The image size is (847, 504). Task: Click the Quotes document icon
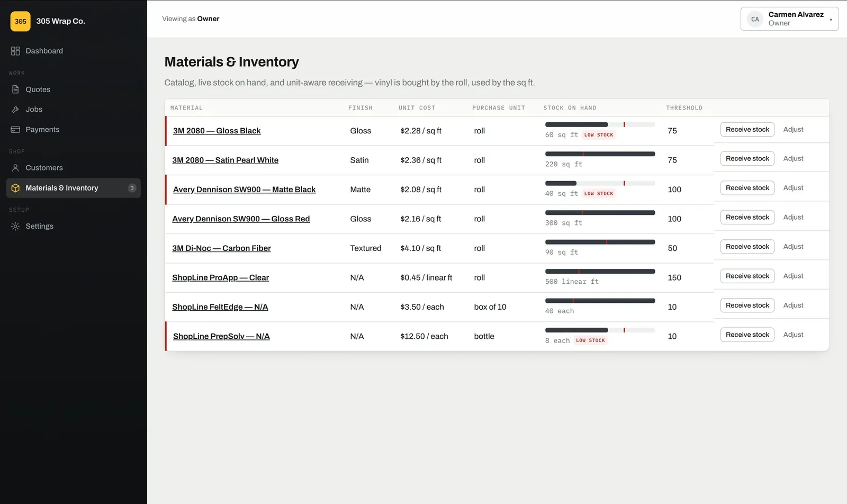[x=15, y=89]
